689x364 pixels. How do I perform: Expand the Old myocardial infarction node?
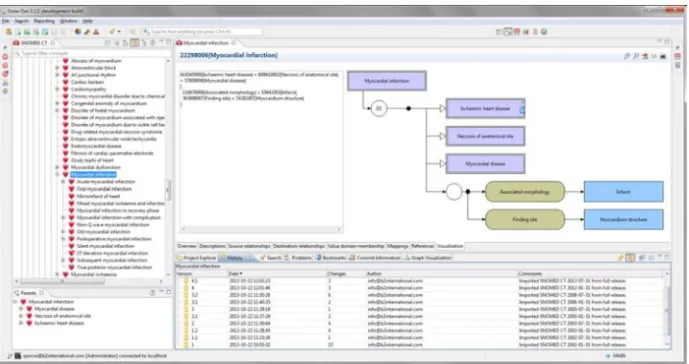tap(63, 232)
